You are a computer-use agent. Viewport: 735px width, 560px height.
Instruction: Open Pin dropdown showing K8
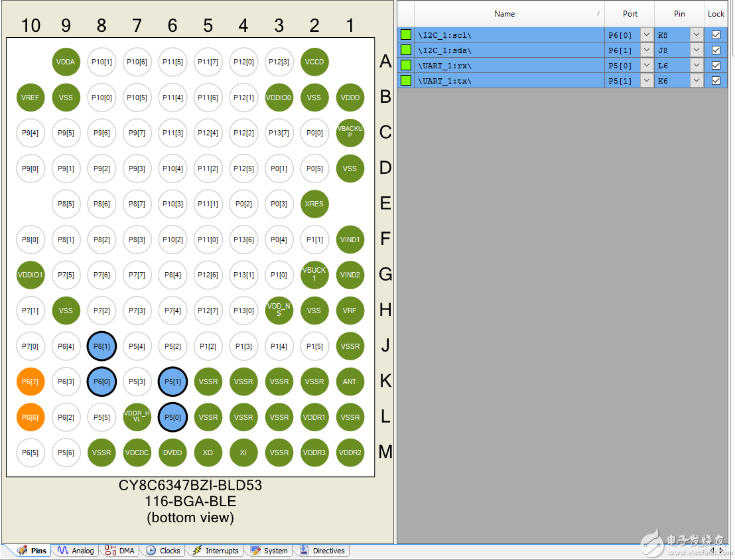tap(697, 35)
